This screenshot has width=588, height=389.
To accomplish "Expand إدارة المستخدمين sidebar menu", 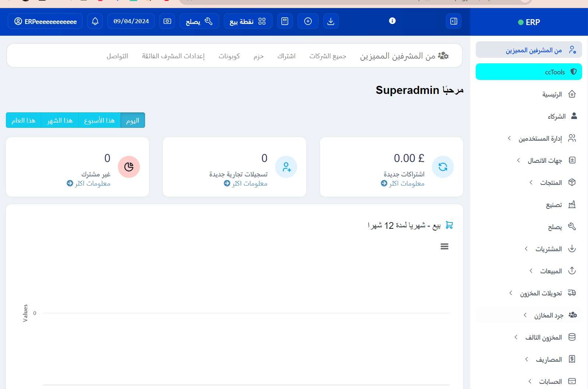I will [540, 139].
